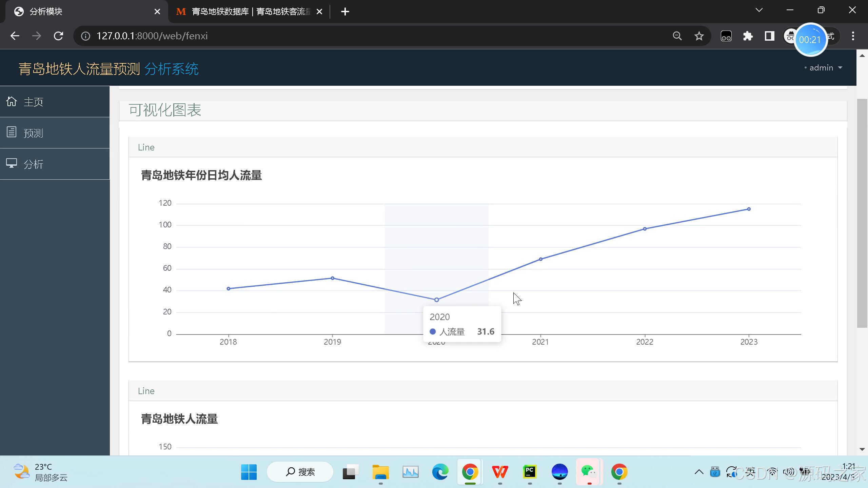Click the monitor icon beside 分析
This screenshot has width=868, height=488.
click(12, 164)
